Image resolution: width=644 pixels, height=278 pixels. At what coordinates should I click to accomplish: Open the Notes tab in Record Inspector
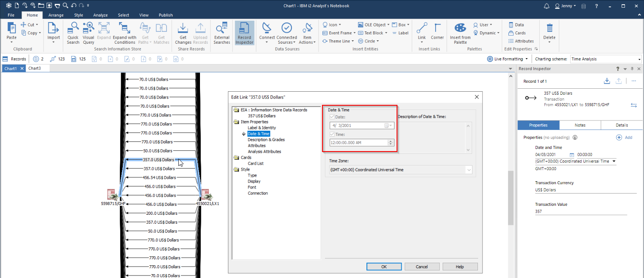580,125
